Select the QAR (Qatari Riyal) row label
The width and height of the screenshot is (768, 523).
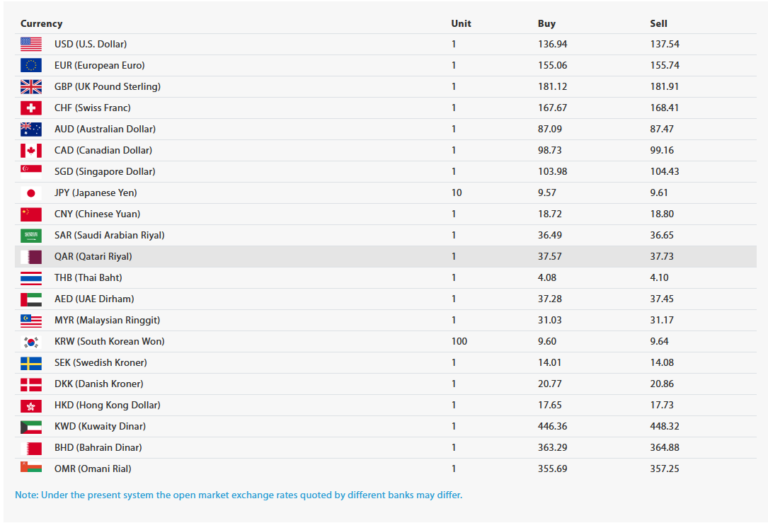pos(93,257)
